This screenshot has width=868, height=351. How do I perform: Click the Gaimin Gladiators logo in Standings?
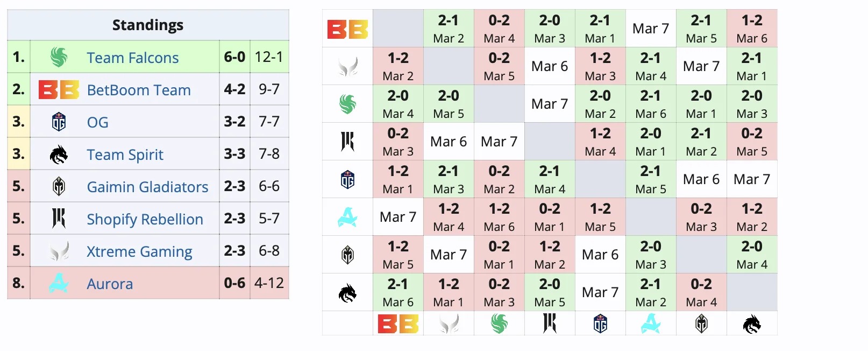pos(59,186)
